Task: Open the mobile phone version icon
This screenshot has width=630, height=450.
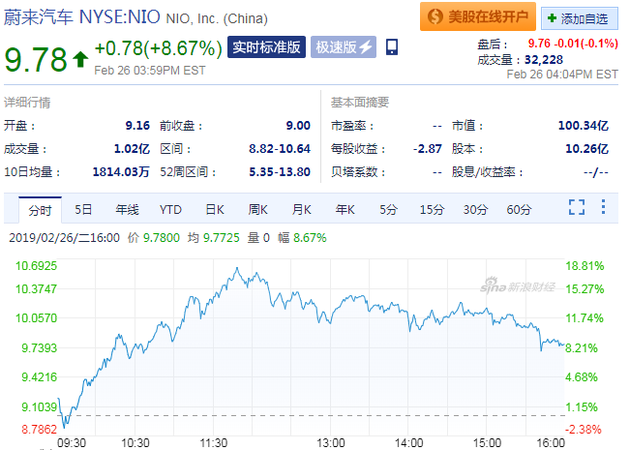Action: click(x=391, y=47)
